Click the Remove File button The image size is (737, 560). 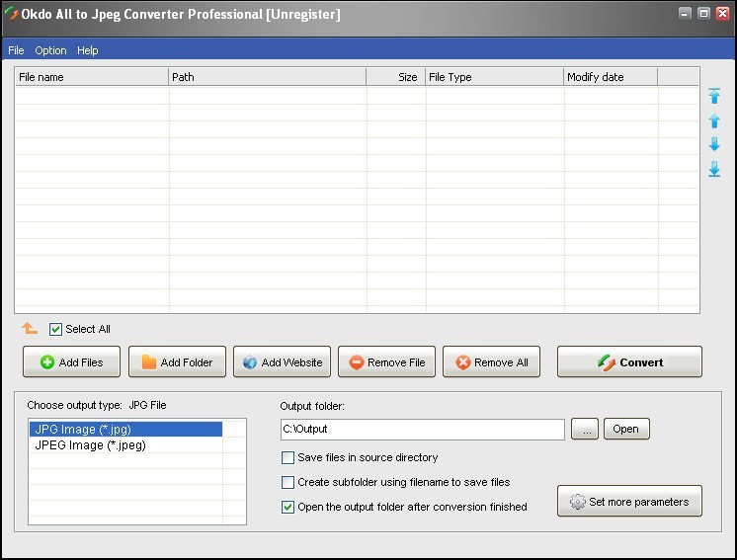[387, 361]
